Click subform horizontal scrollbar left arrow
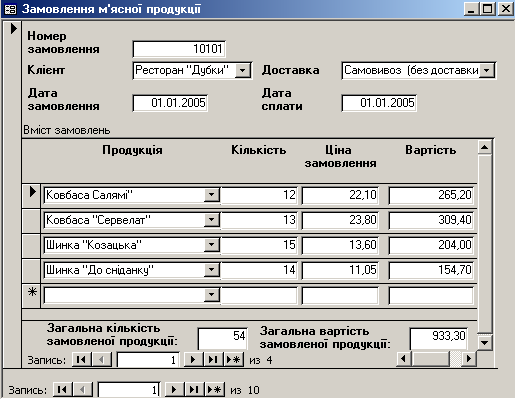Image resolution: width=515 pixels, height=399 pixels. 404,359
